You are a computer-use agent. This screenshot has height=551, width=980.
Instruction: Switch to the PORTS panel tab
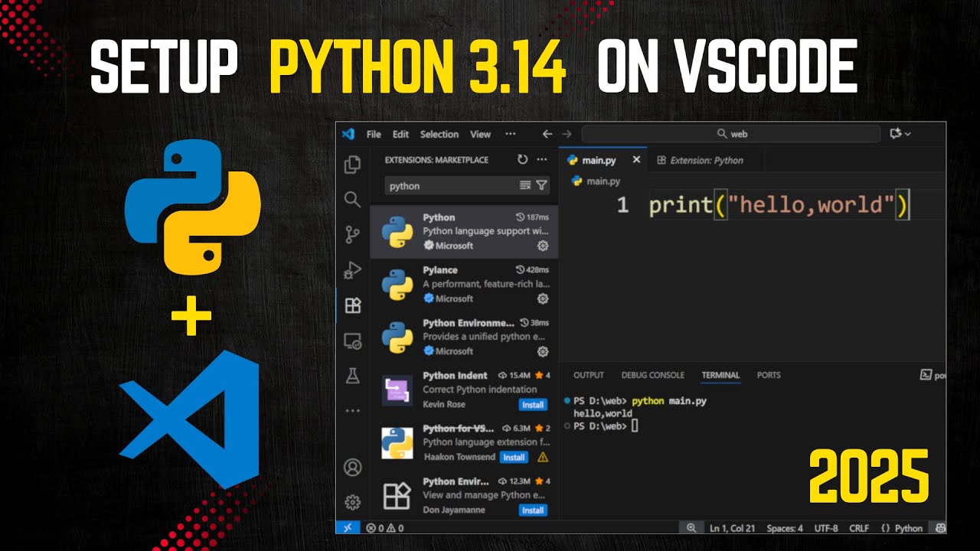(x=769, y=375)
